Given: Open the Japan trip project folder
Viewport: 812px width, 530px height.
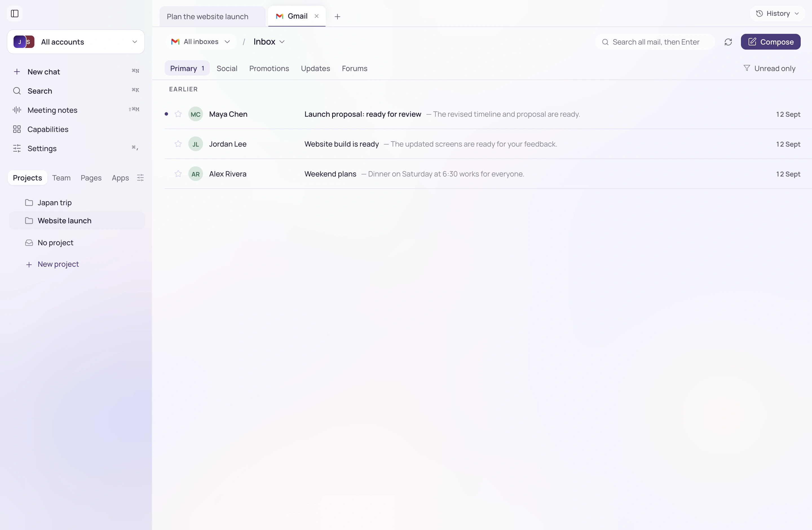Looking at the screenshot, I should (x=77, y=203).
